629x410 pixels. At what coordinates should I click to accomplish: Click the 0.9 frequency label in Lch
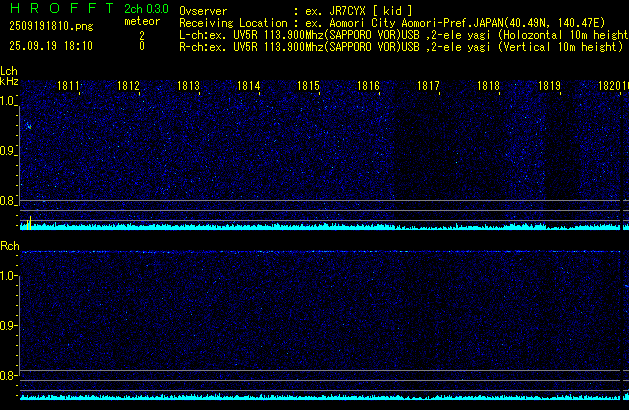click(x=9, y=151)
